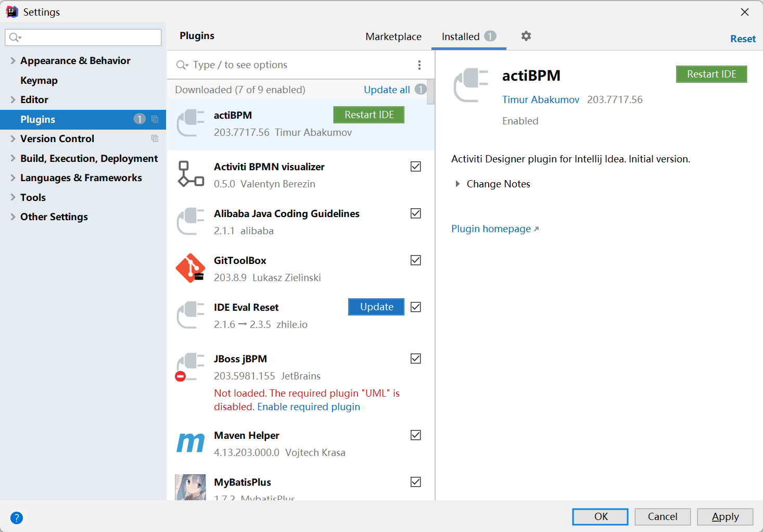Disable the Alibaba Java Coding Guidelines checkbox
Viewport: 763px width, 532px height.
click(416, 213)
